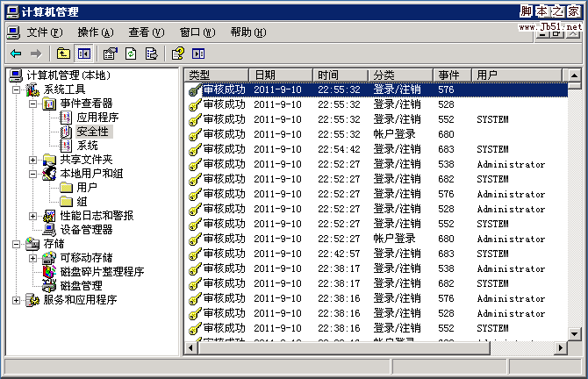Expand the 共享文件夹 tree node
This screenshot has height=379, width=588.
(x=33, y=160)
